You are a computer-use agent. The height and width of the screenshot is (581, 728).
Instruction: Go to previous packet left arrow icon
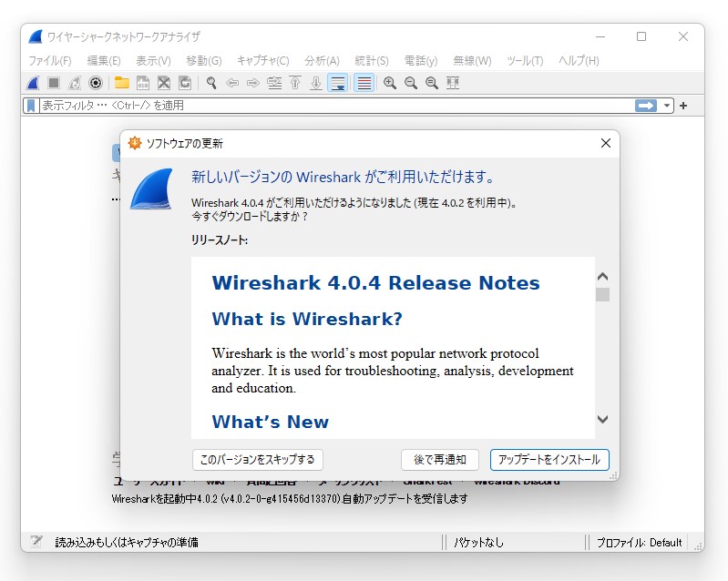(x=232, y=83)
